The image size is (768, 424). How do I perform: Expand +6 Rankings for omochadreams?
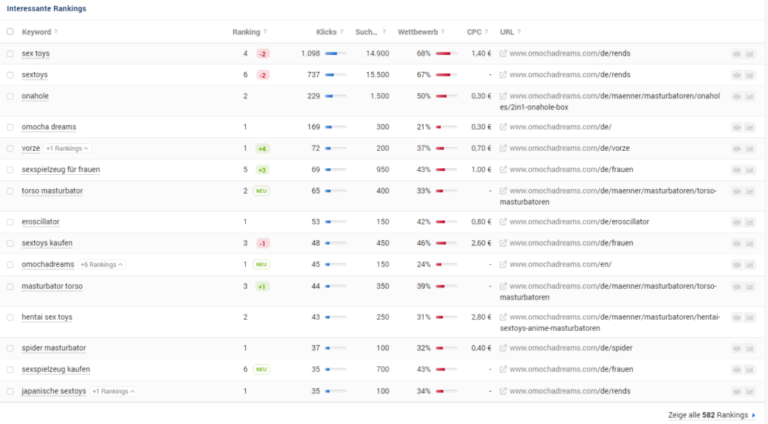102,265
